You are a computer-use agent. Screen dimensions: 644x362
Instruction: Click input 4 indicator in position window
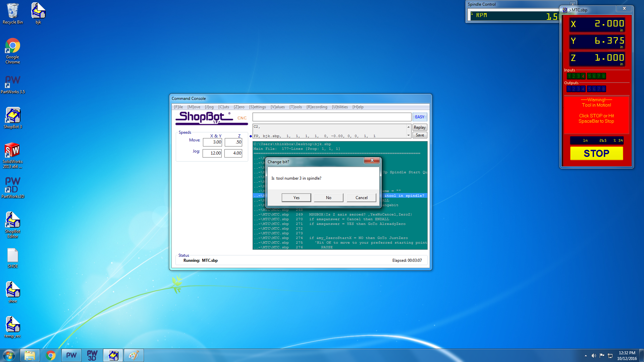point(583,76)
